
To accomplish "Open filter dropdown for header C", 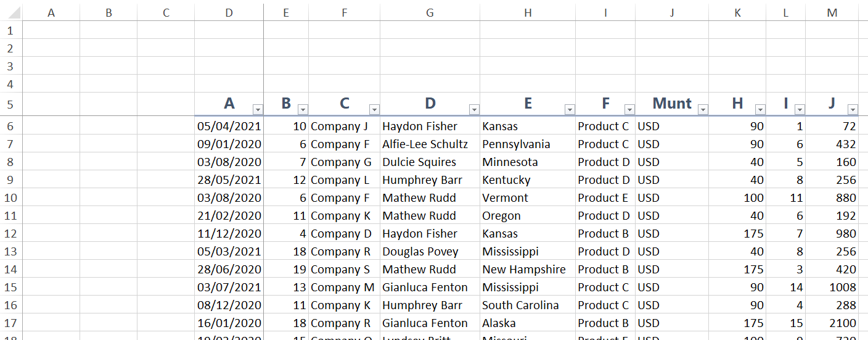I will (374, 110).
